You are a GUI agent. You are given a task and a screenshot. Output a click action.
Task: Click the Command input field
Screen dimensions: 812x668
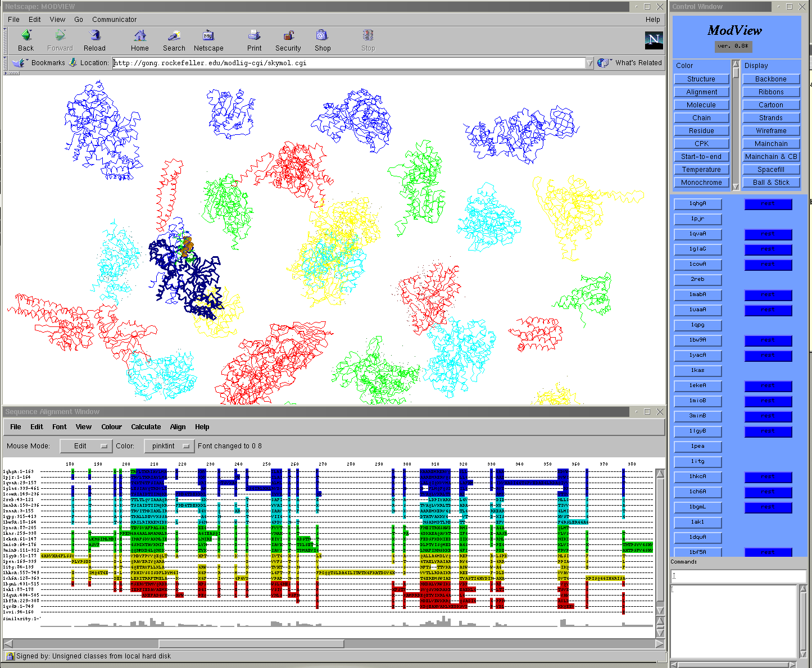click(x=738, y=576)
